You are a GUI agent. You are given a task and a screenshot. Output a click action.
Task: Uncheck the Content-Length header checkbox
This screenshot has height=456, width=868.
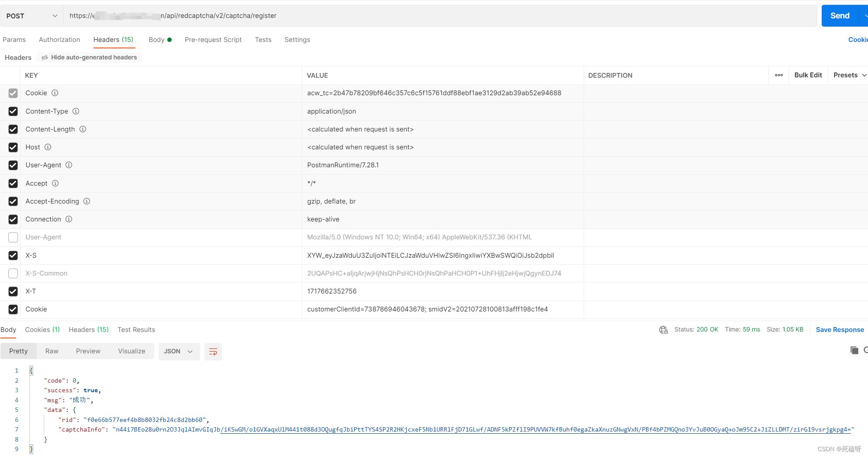point(13,129)
